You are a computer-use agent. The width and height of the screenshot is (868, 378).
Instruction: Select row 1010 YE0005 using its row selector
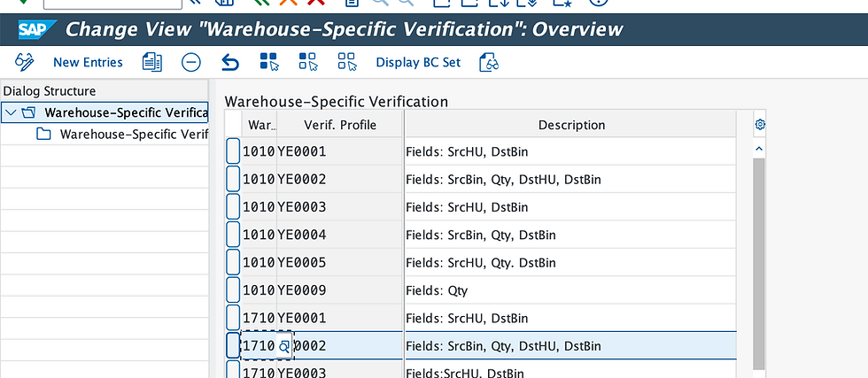[x=233, y=262]
